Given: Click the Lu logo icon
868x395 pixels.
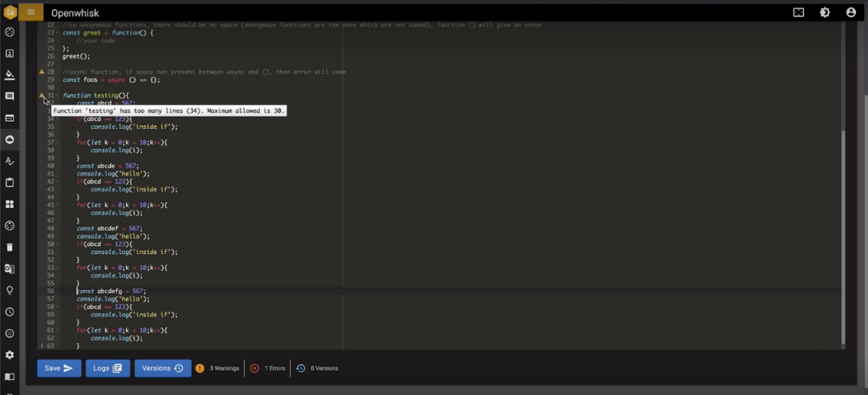Looking at the screenshot, I should [10, 12].
